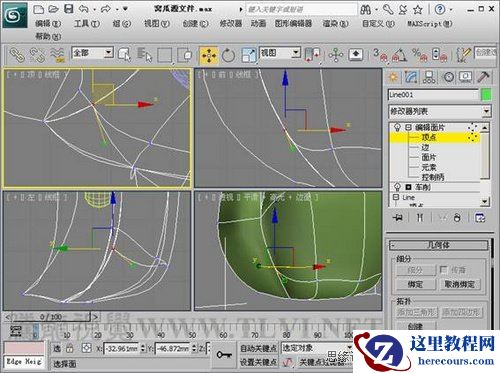This screenshot has height=373, width=500.
Task: Click the binoculars search icon
Action: [x=365, y=9]
